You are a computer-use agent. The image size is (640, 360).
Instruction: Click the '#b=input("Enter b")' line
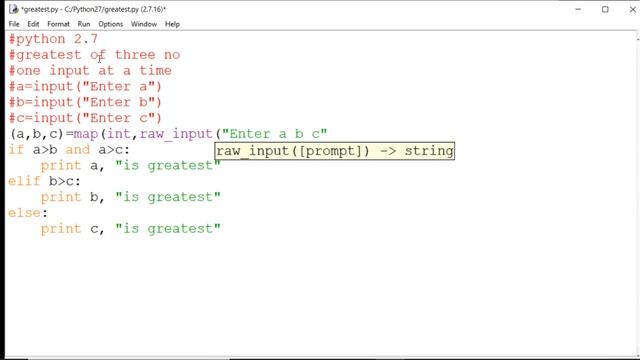tap(85, 102)
